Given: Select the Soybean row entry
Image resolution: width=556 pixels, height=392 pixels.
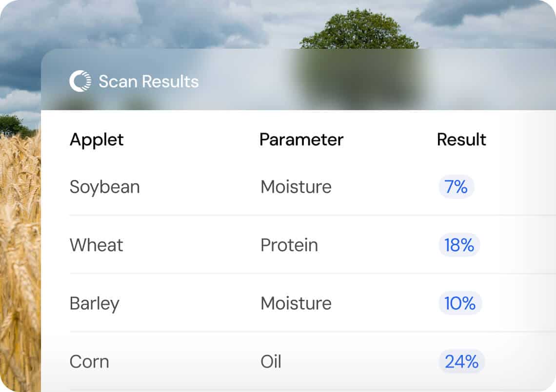Looking at the screenshot, I should click(x=105, y=187).
